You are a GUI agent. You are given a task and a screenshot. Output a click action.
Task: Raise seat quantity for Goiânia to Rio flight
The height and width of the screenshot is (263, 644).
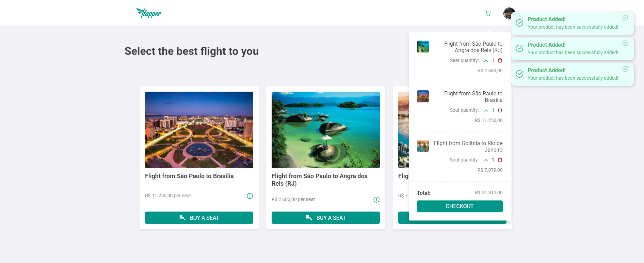click(486, 160)
